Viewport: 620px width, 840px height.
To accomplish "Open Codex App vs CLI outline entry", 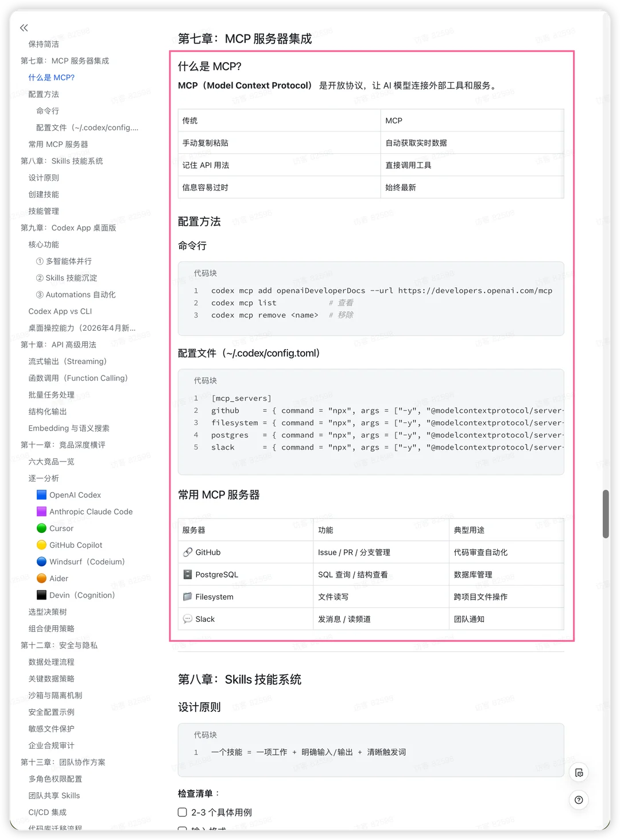I will coord(60,311).
